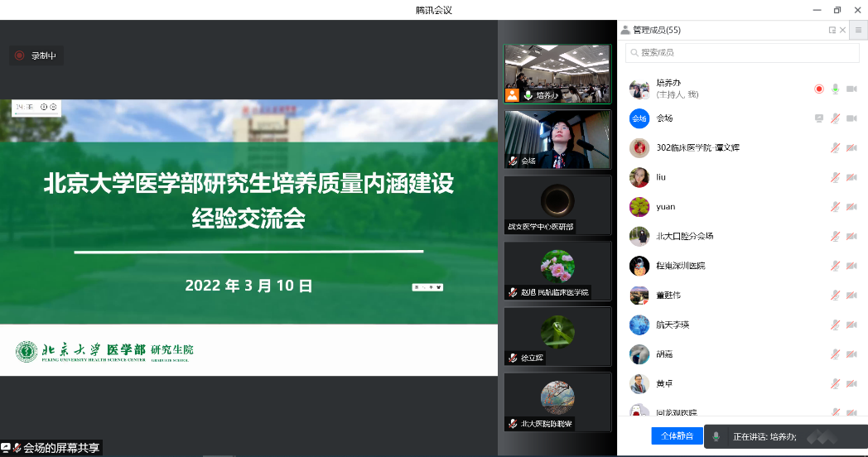Click avatar of 培养办 in member list
868x457 pixels.
coord(639,89)
